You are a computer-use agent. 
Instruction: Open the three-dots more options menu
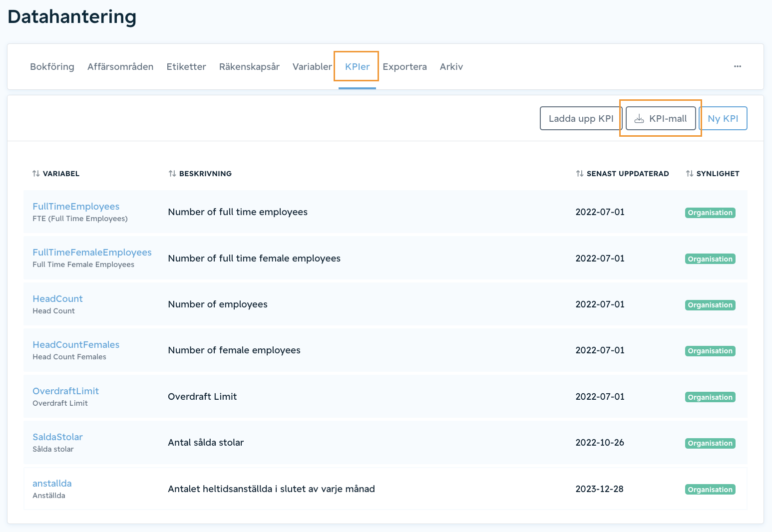(738, 66)
